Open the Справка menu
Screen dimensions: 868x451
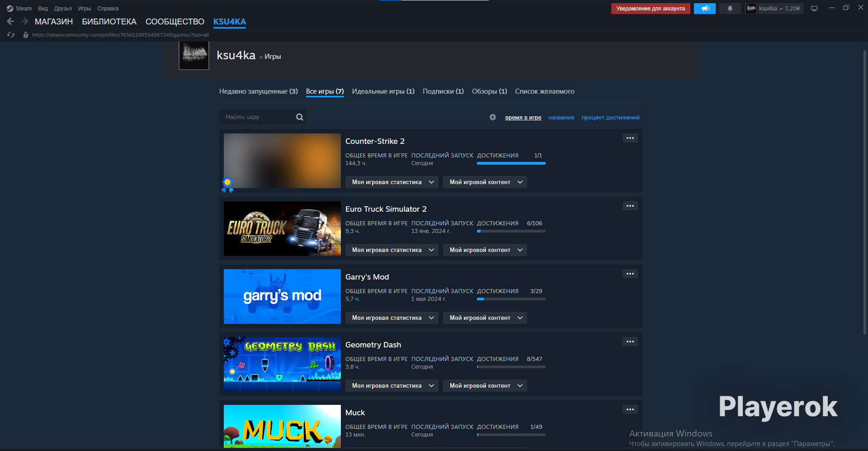tap(108, 9)
